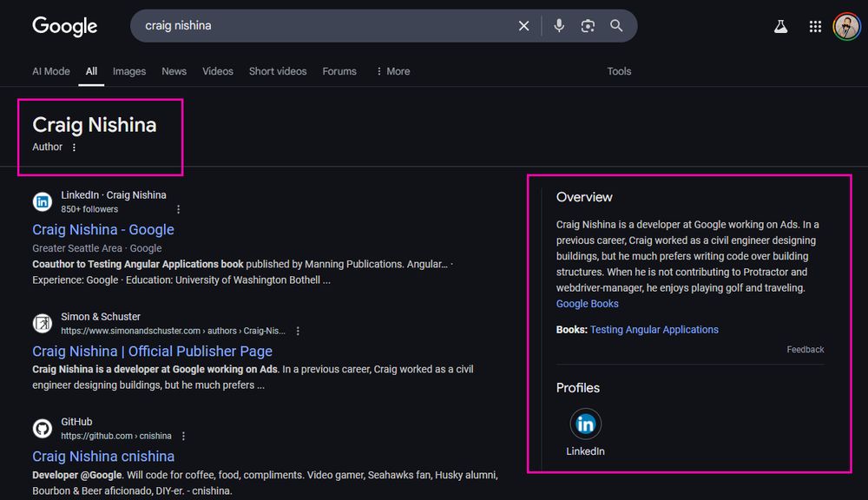The image size is (868, 500).
Task: Expand the More search filters menu
Action: (393, 71)
